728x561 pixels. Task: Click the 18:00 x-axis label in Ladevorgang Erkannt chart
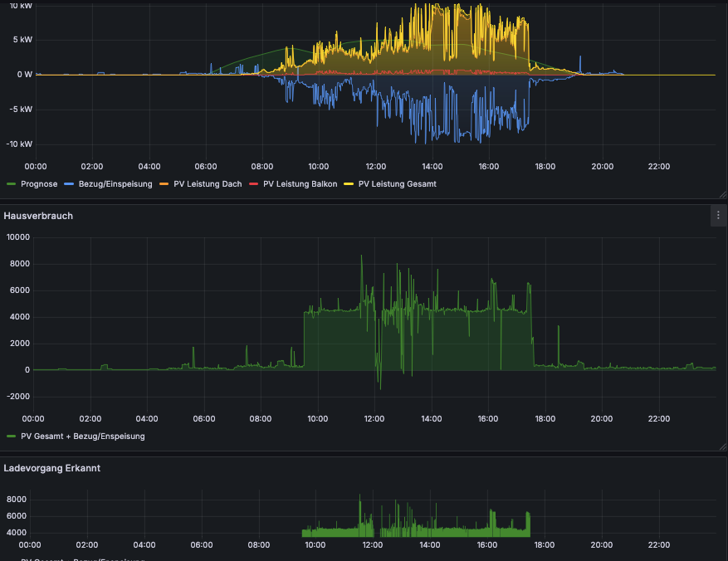(544, 545)
